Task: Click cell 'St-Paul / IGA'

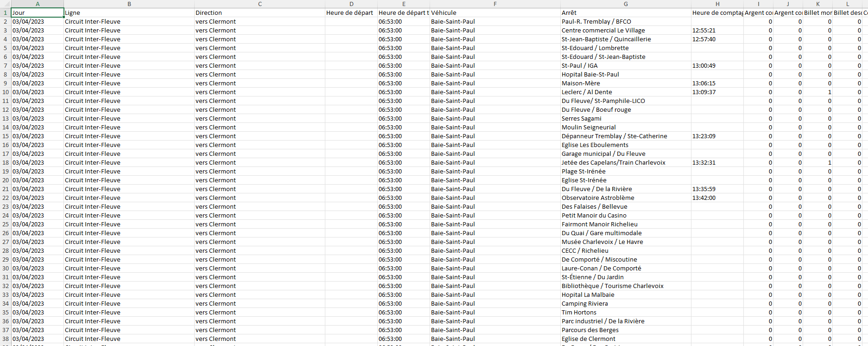Action: [x=626, y=65]
